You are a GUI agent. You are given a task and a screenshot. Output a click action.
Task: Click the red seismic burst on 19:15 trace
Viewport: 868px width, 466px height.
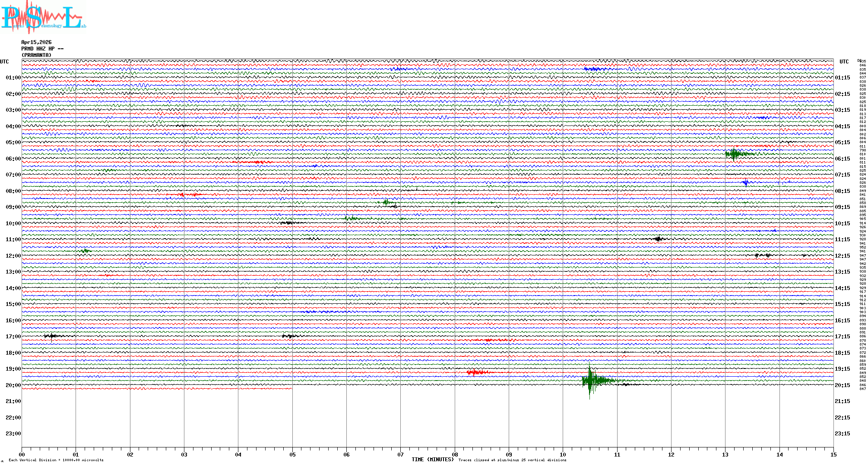pos(475,372)
